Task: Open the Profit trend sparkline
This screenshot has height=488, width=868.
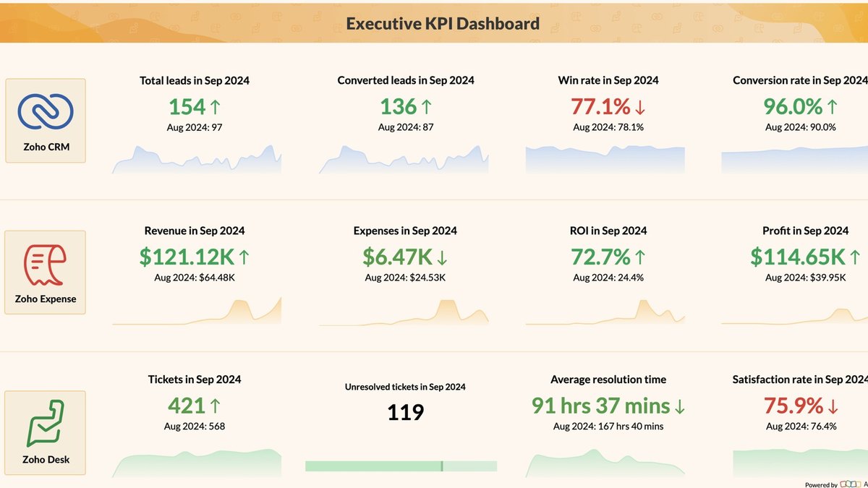Action: tap(794, 316)
